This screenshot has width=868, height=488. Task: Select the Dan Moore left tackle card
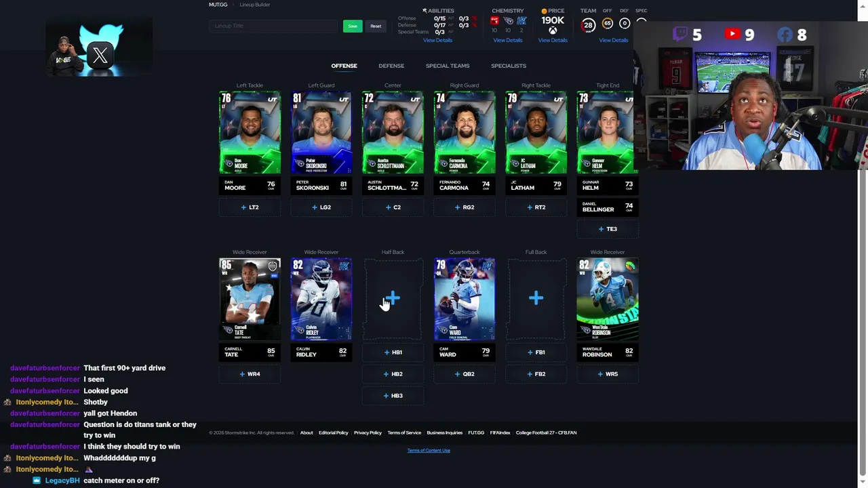[250, 133]
